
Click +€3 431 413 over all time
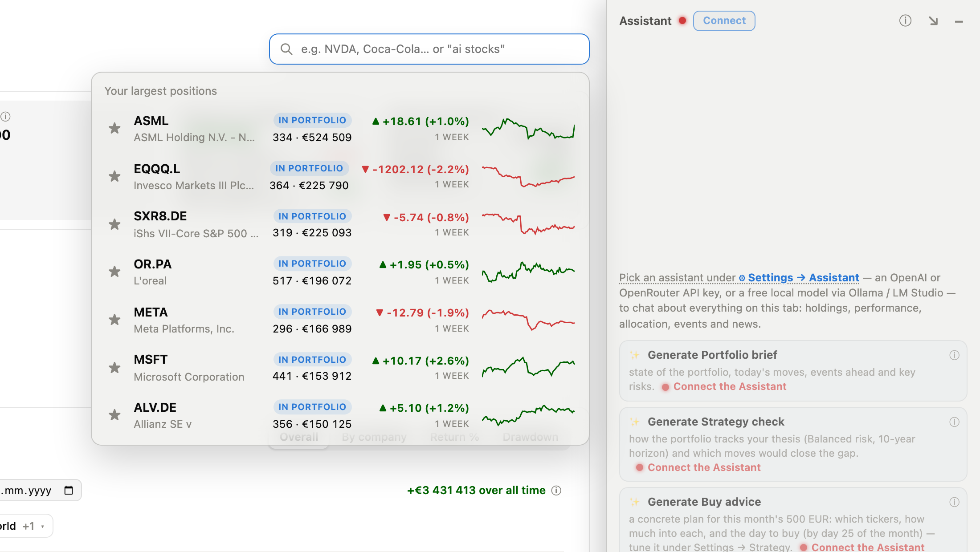point(476,490)
